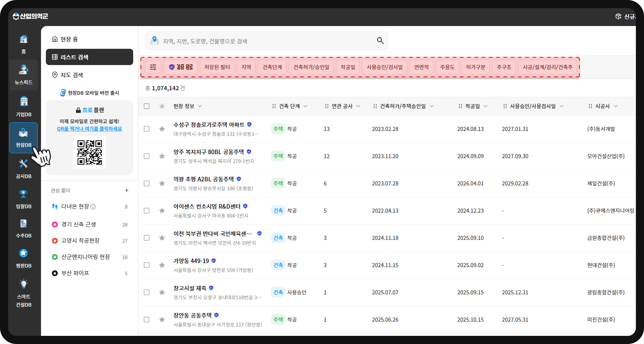644x344 pixels.
Task: Open the filter settings sliders icon
Action: pyautogui.click(x=153, y=67)
